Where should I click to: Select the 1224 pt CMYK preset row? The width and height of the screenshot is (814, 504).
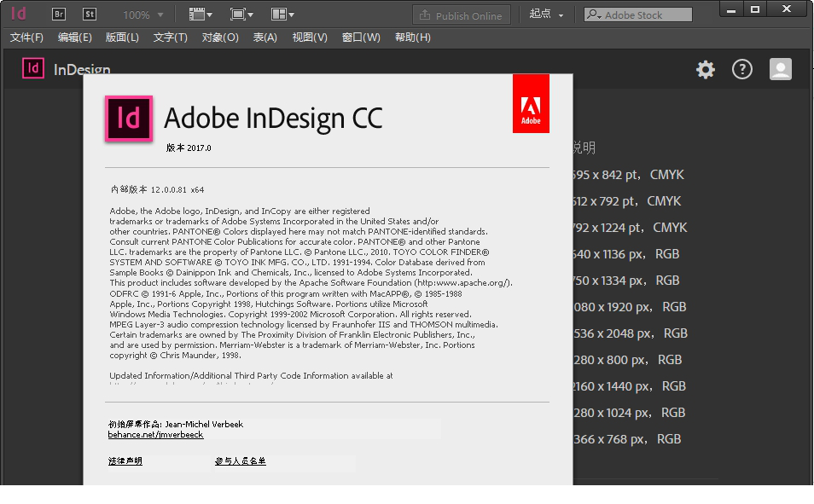pyautogui.click(x=631, y=228)
